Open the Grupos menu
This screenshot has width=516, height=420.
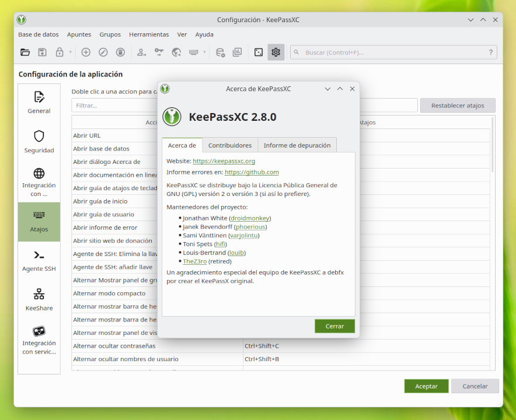click(110, 34)
